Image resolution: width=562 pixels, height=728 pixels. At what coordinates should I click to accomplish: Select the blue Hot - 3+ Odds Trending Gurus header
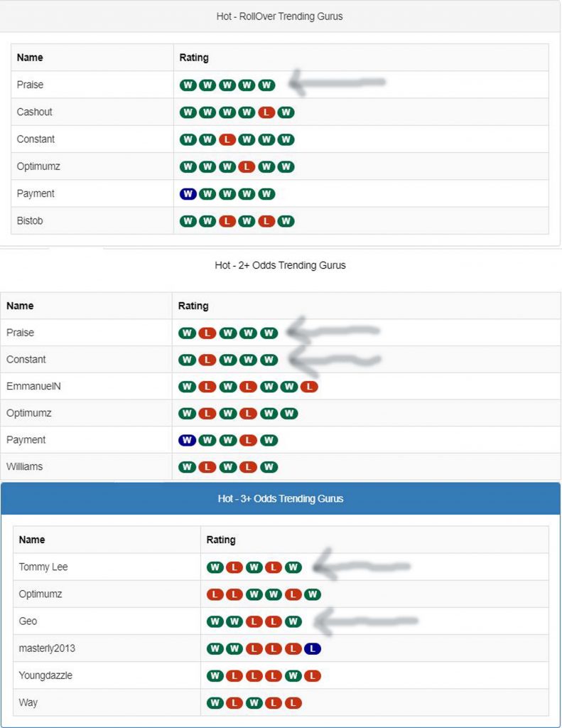click(281, 498)
